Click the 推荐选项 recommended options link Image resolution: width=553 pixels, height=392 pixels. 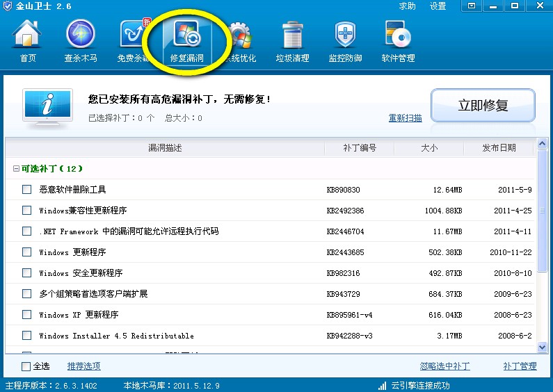coord(84,366)
